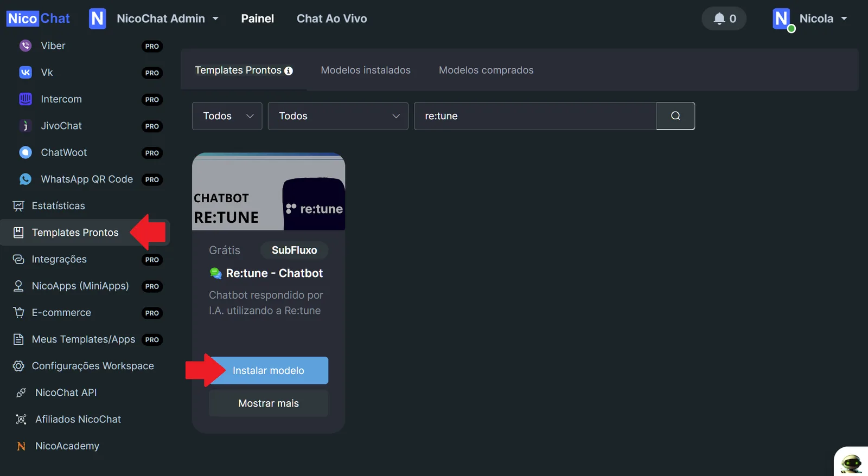The width and height of the screenshot is (868, 476).
Task: Expand the Nicola account menu
Action: pos(844,18)
